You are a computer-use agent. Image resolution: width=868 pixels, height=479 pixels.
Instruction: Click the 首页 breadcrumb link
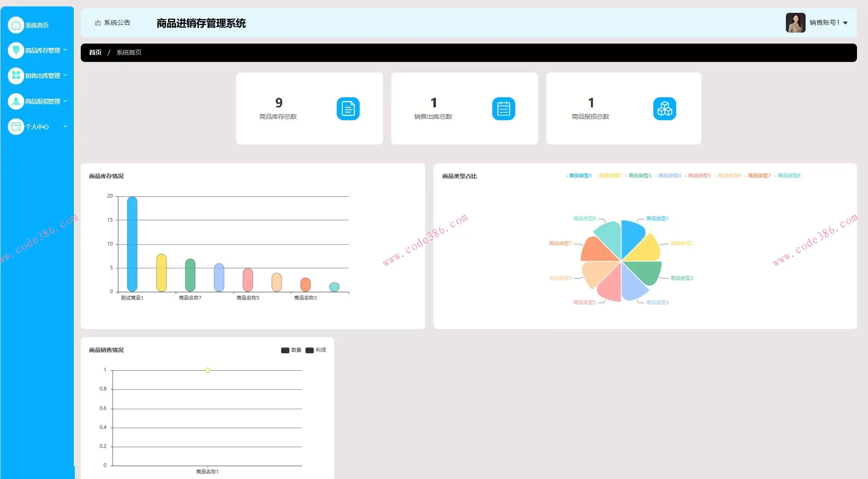95,52
